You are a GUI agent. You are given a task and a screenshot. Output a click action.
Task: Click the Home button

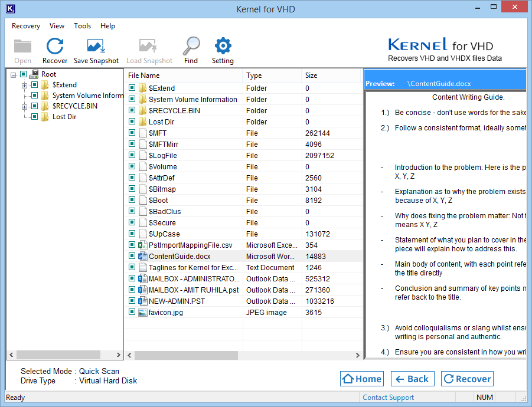(362, 379)
